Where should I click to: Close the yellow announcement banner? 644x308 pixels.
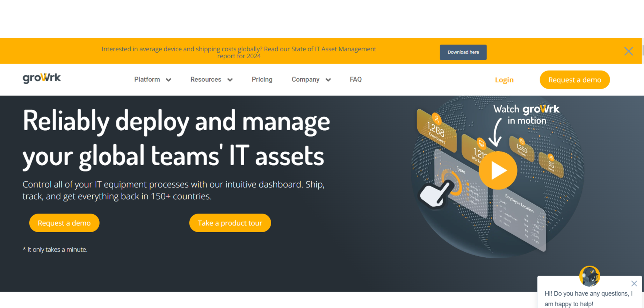628,51
